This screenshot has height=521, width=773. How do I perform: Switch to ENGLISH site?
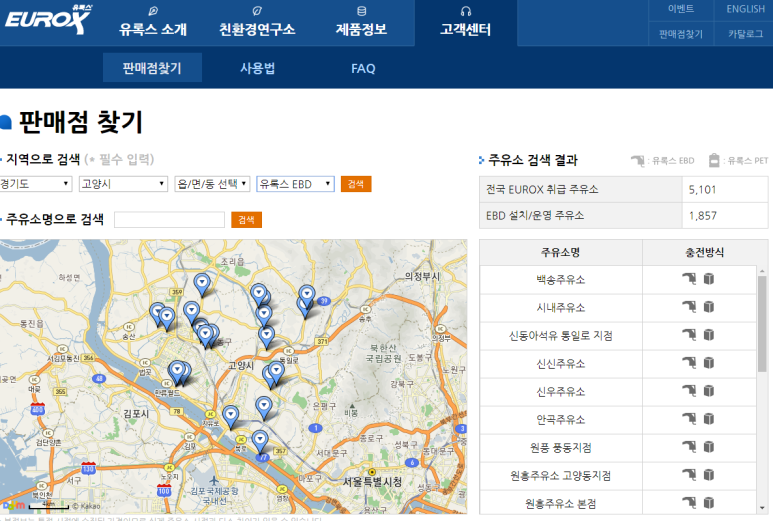pyautogui.click(x=745, y=9)
